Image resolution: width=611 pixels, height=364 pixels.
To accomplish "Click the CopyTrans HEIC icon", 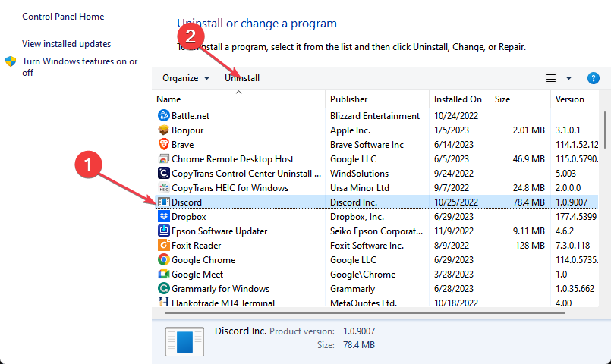I will click(163, 187).
